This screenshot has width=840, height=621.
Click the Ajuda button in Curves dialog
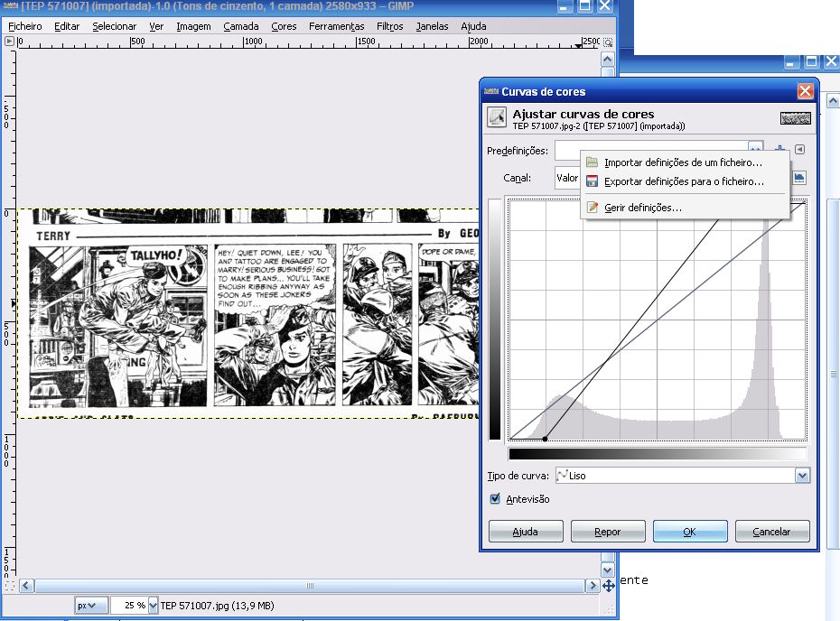pos(526,532)
